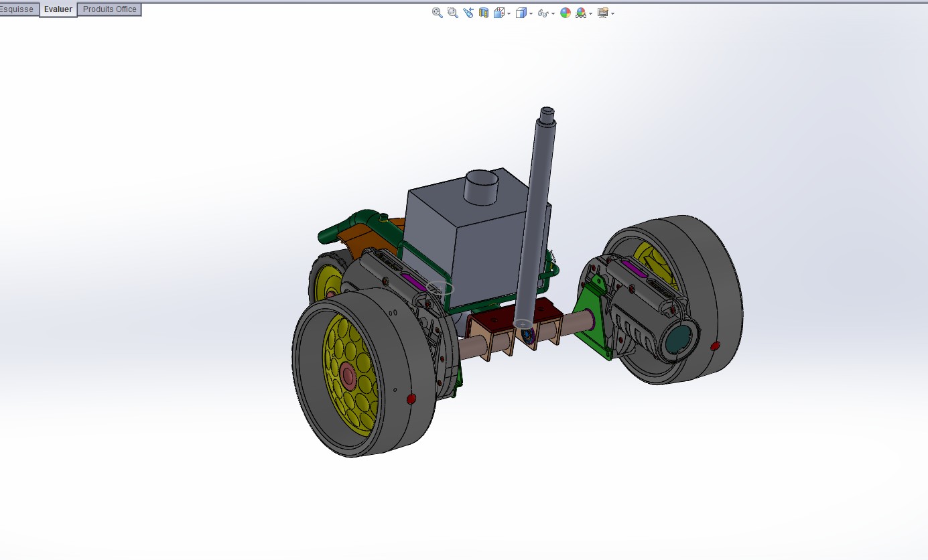Expand the Display Style dropdown arrow

[531, 13]
